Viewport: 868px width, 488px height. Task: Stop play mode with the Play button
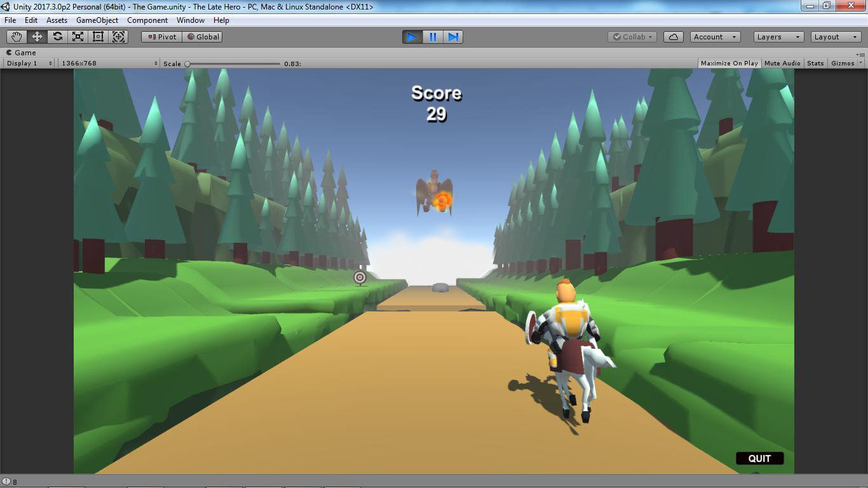[412, 37]
